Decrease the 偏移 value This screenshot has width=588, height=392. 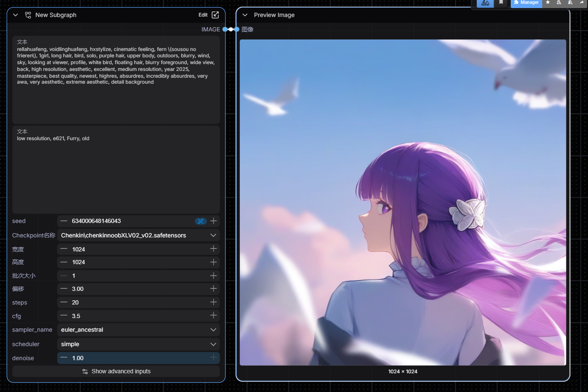(x=64, y=289)
